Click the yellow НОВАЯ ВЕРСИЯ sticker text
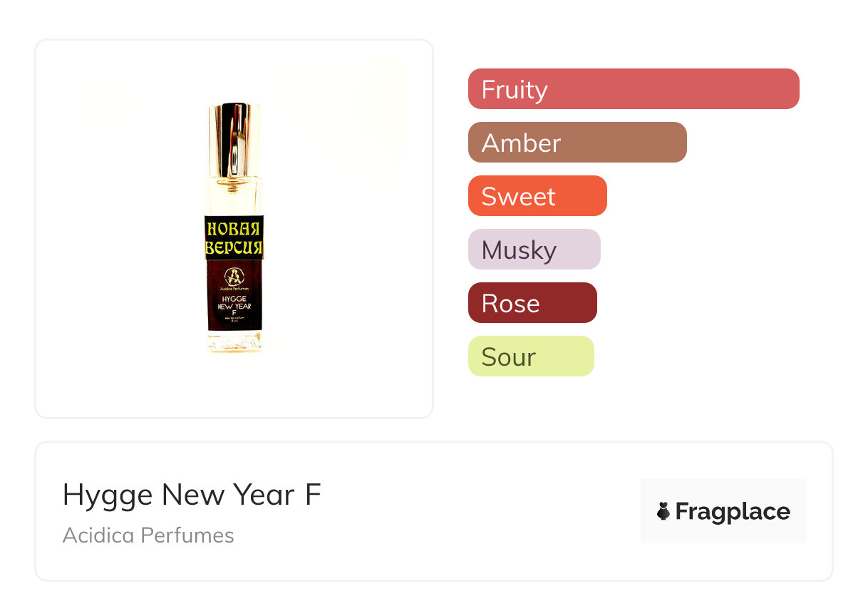 [234, 238]
